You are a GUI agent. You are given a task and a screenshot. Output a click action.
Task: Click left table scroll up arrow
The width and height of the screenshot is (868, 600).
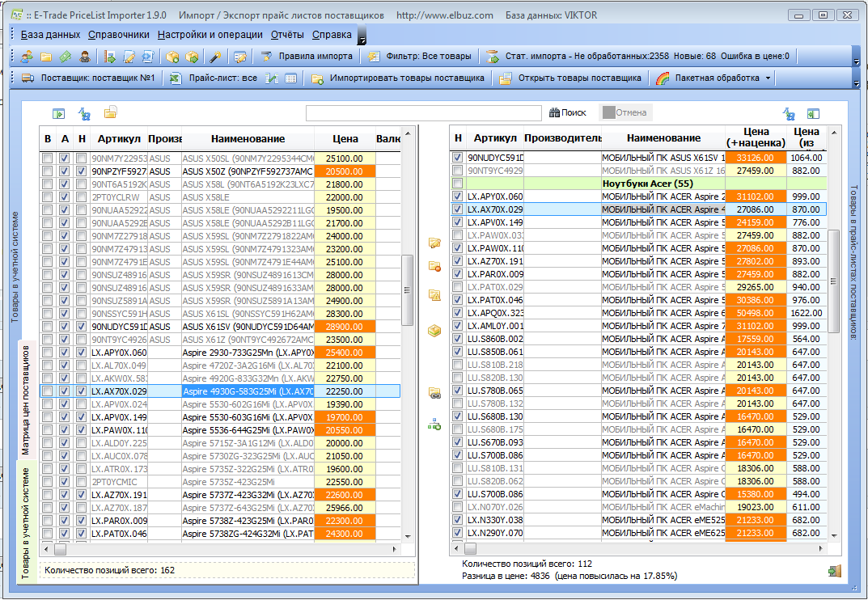click(x=408, y=134)
